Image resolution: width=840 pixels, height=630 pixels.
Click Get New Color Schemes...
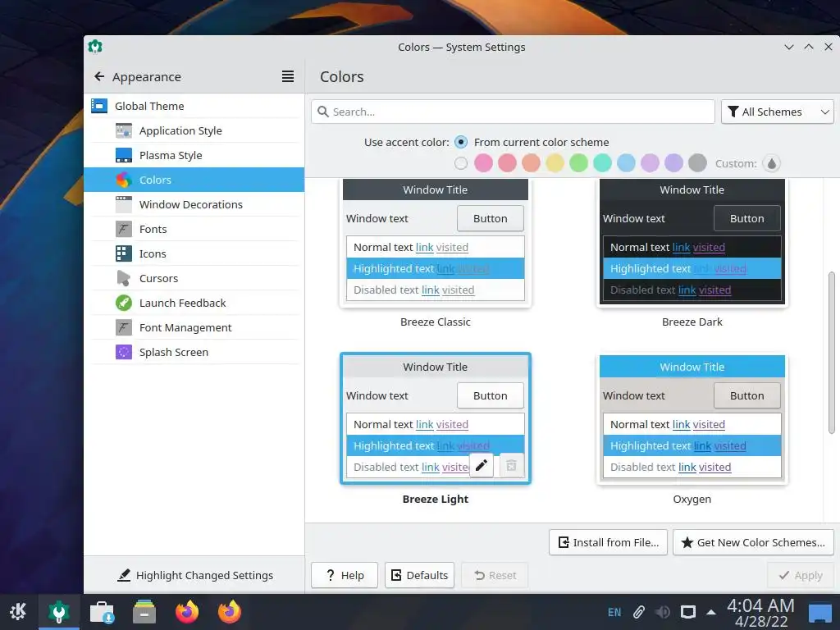click(x=753, y=543)
